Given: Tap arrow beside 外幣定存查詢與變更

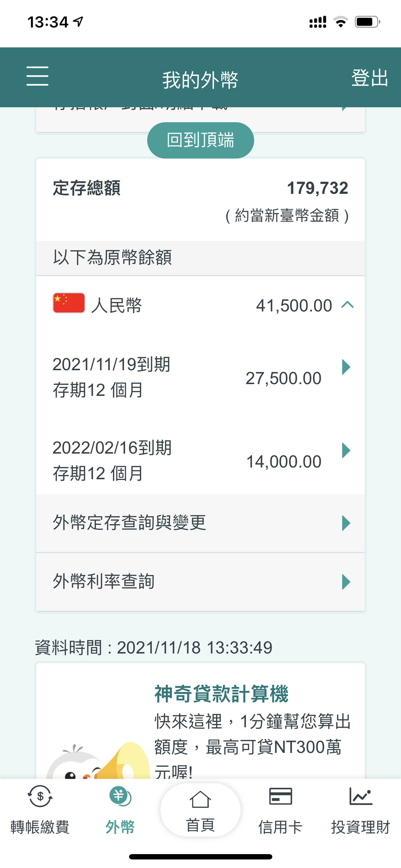Looking at the screenshot, I should click(346, 523).
